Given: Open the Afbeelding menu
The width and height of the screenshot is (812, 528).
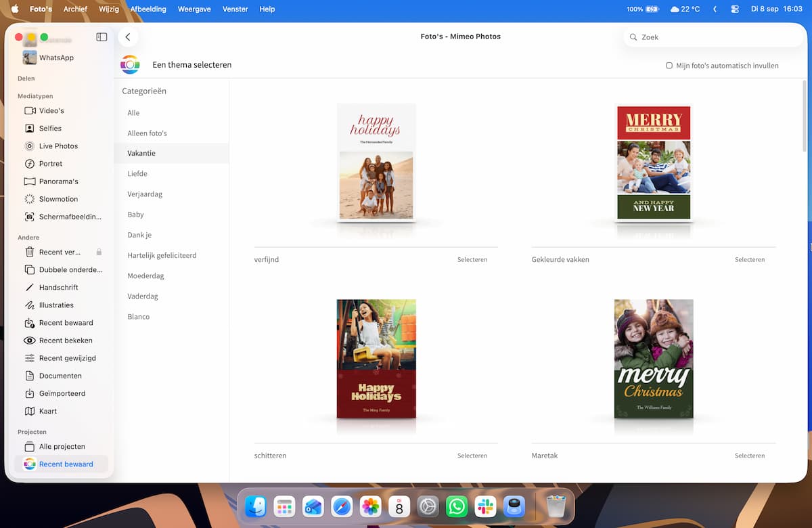Looking at the screenshot, I should coord(148,9).
